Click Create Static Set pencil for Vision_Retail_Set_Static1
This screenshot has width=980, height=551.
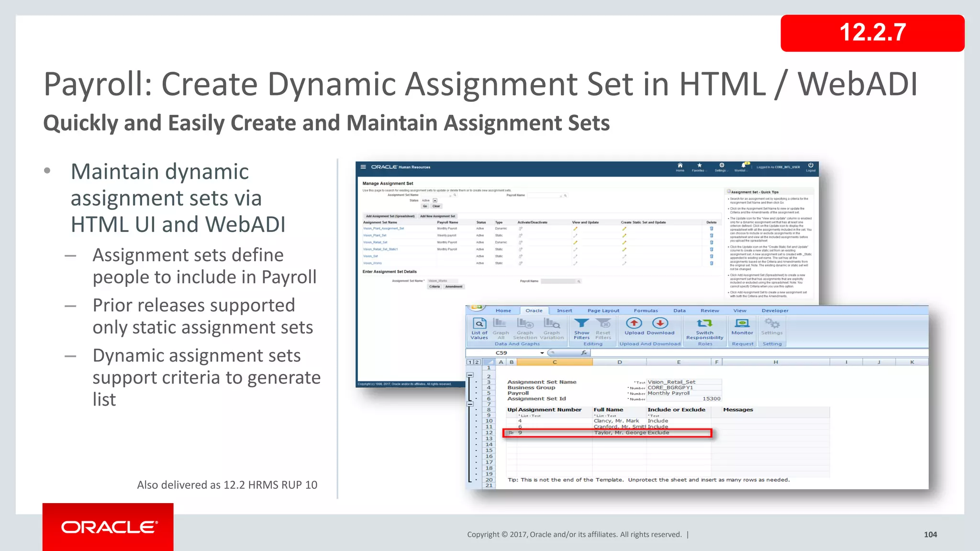(624, 249)
